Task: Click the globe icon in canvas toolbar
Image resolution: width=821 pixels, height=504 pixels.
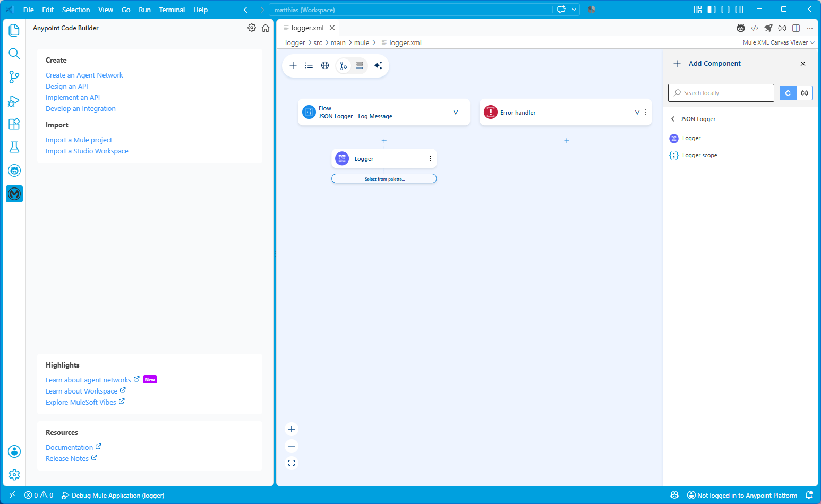Action: (325, 65)
